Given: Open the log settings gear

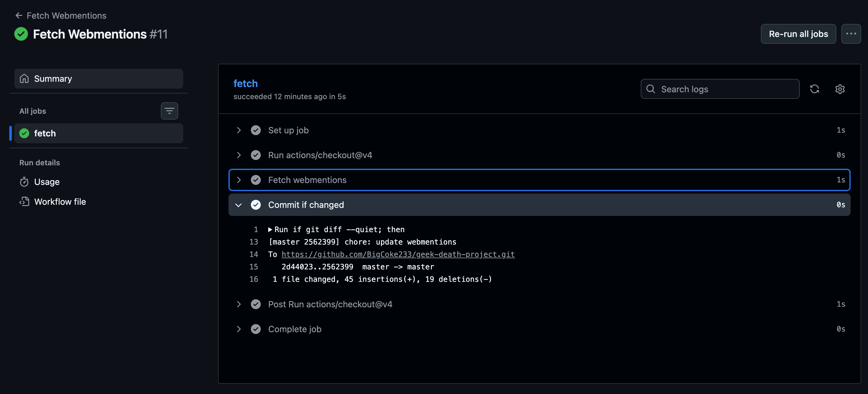Looking at the screenshot, I should 840,89.
